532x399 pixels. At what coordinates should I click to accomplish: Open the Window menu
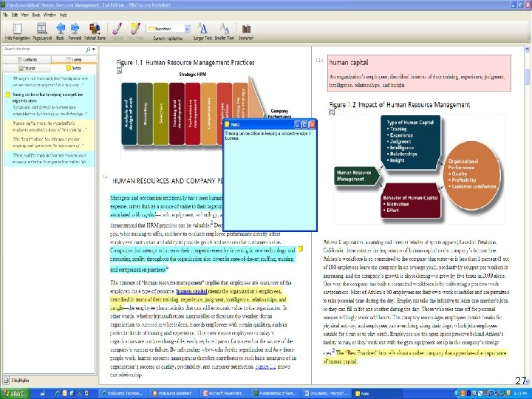click(50, 15)
